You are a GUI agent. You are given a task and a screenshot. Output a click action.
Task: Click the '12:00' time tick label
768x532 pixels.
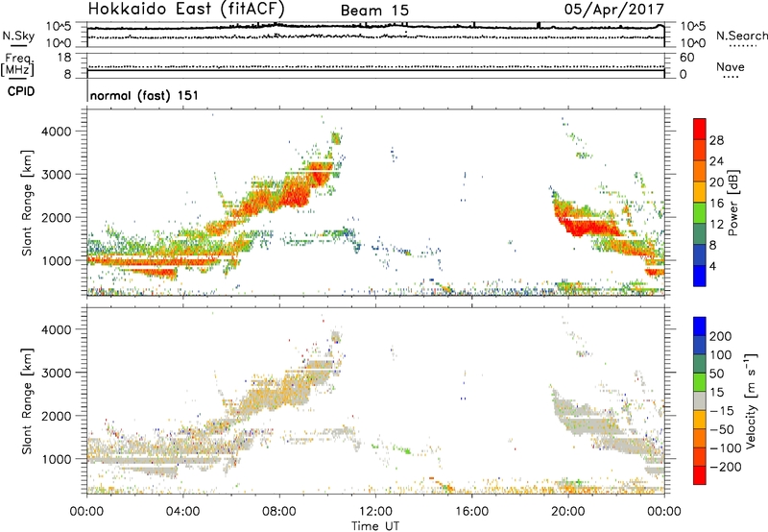375,512
